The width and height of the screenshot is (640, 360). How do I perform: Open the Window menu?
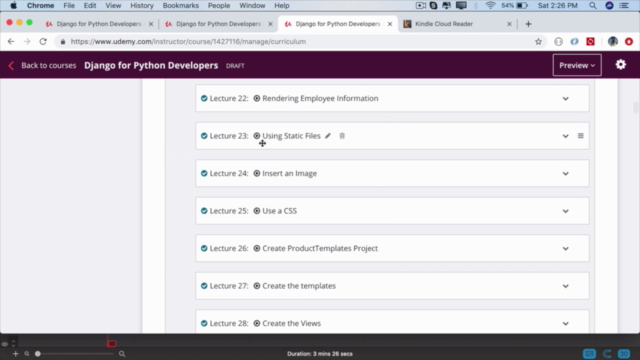tap(252, 6)
